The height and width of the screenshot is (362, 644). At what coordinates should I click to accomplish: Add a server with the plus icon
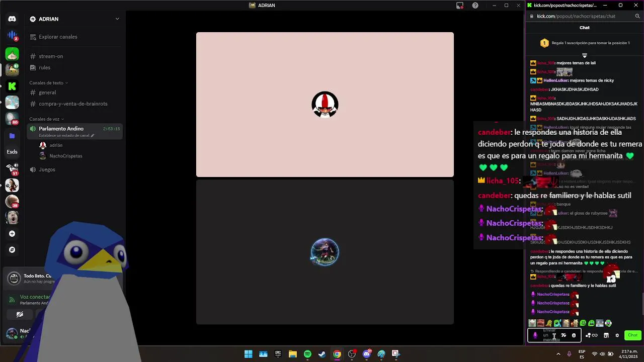point(12,234)
